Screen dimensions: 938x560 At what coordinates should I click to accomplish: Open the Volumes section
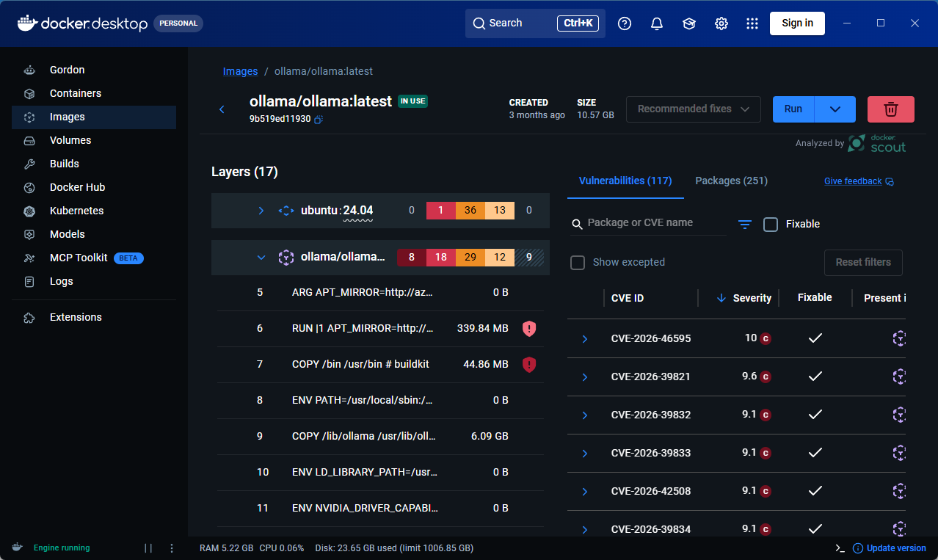tap(94, 140)
